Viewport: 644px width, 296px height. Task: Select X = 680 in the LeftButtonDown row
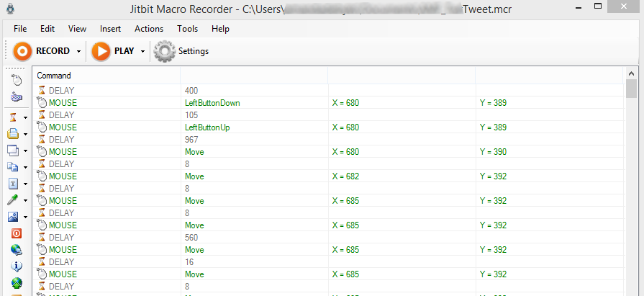345,103
